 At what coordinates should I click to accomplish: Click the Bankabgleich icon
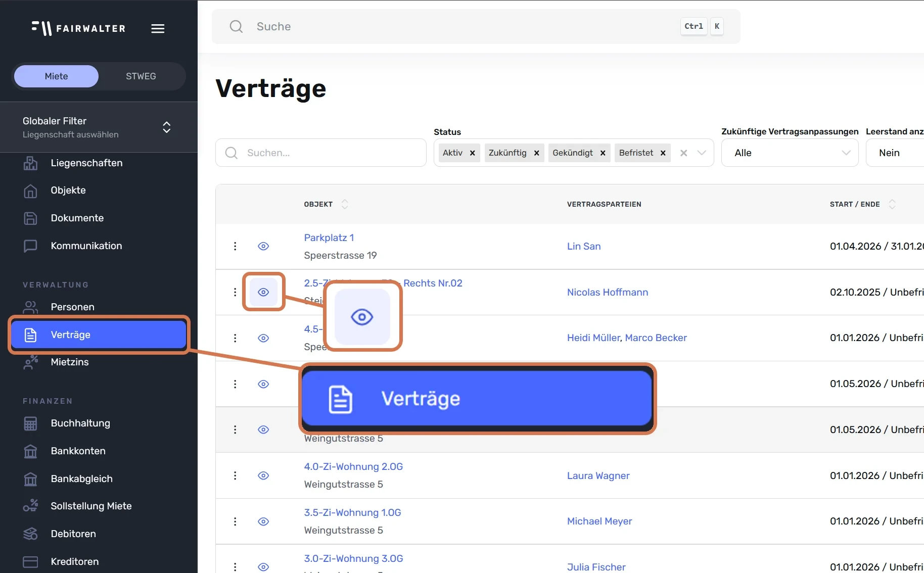tap(30, 479)
